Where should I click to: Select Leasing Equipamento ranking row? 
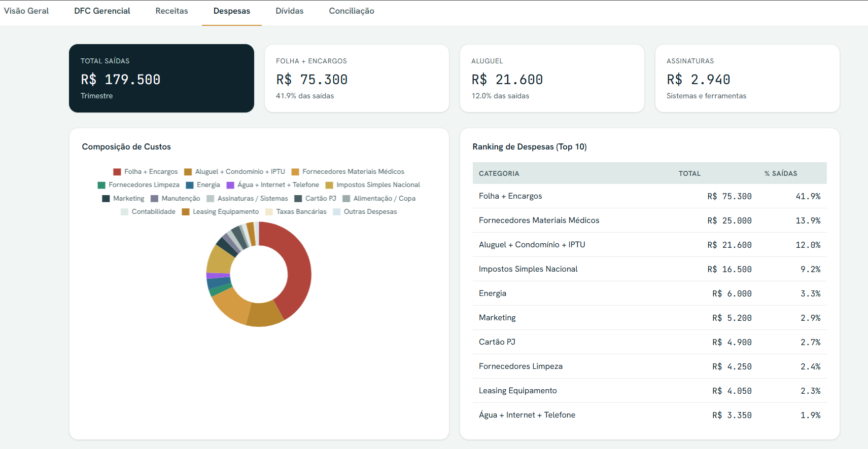tap(649, 391)
